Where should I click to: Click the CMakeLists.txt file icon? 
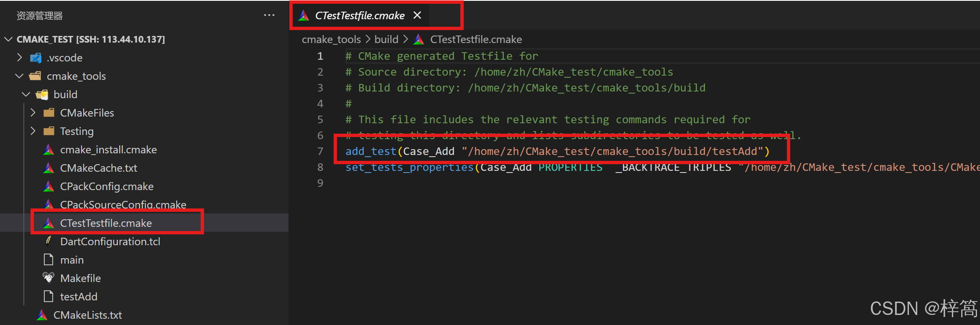click(42, 315)
